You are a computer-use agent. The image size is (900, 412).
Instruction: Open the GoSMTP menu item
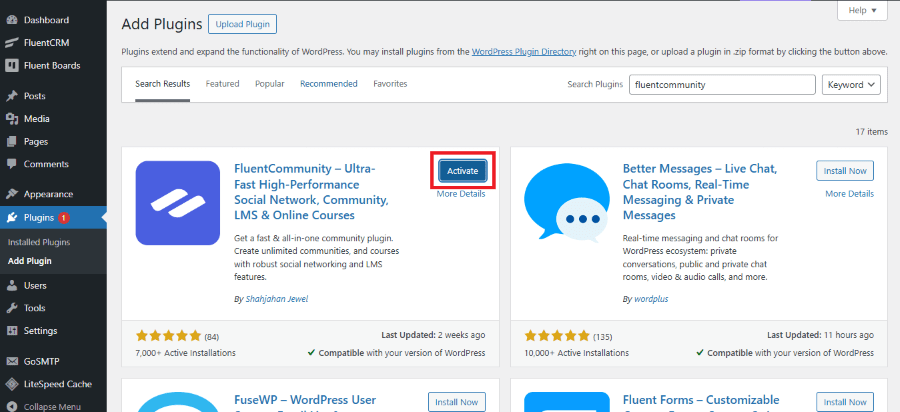tap(41, 362)
